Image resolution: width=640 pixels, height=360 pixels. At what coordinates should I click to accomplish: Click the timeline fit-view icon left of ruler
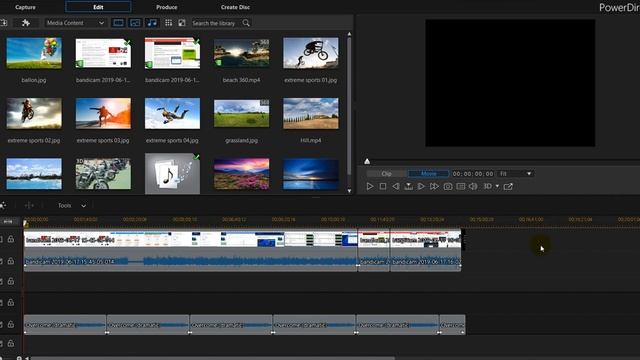tap(8, 221)
